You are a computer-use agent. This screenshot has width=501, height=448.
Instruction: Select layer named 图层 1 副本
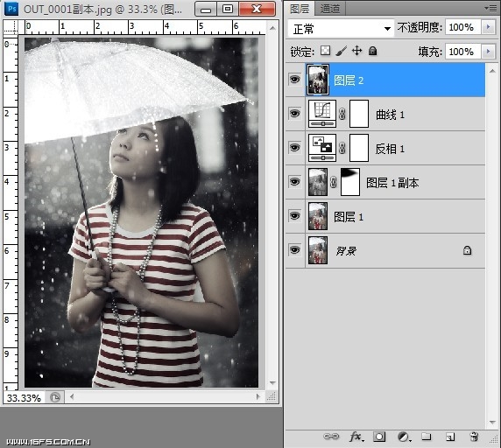coord(392,183)
